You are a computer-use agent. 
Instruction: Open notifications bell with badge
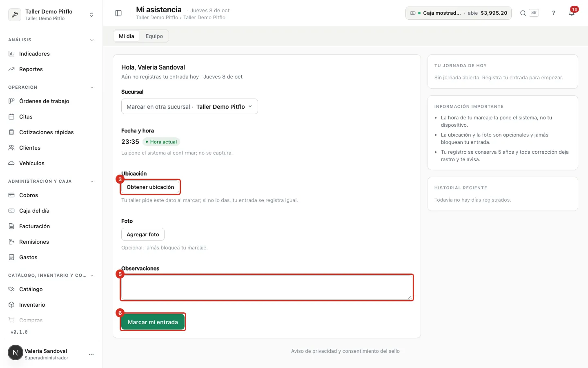(x=572, y=13)
